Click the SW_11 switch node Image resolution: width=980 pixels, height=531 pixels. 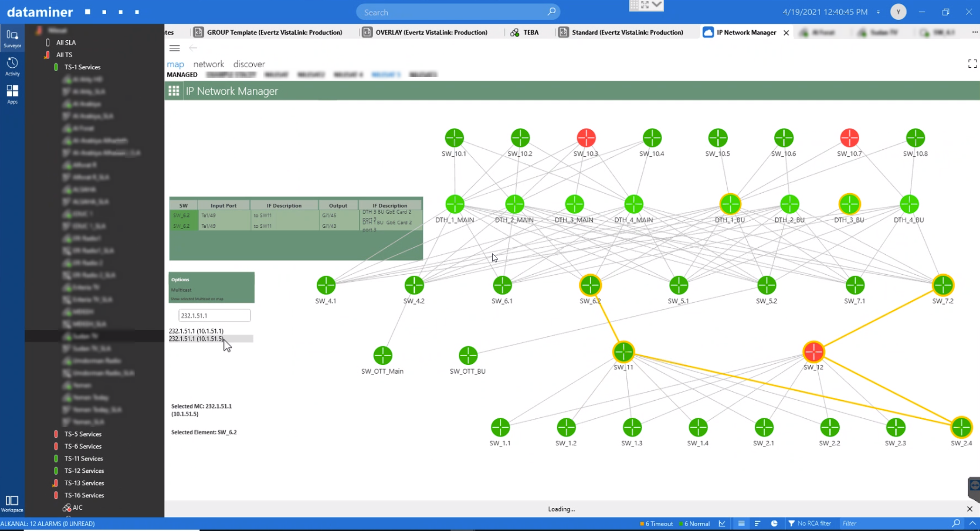tap(623, 351)
